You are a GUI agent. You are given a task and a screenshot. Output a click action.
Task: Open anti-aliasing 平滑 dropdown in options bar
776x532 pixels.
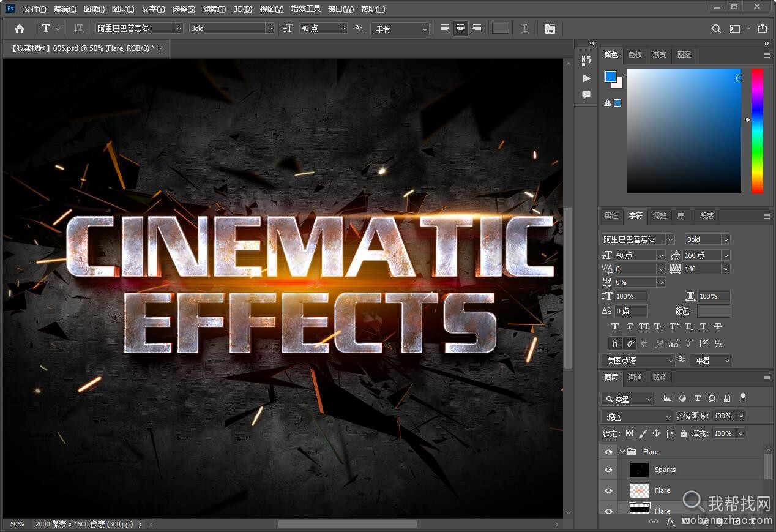point(400,29)
